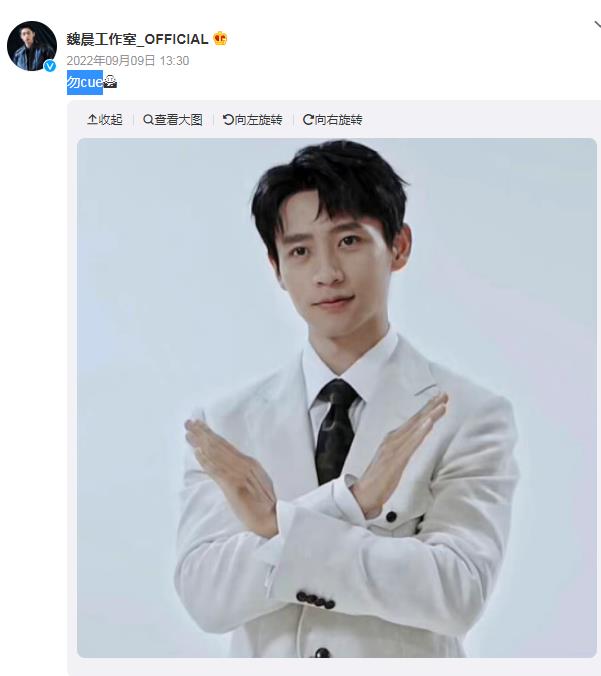Click the upward arrow collapse icon
The image size is (601, 676).
92,119
